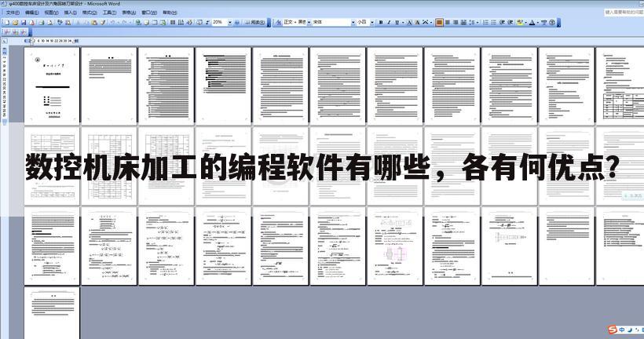Click the Enclosed Characters circle icon

click(x=552, y=22)
